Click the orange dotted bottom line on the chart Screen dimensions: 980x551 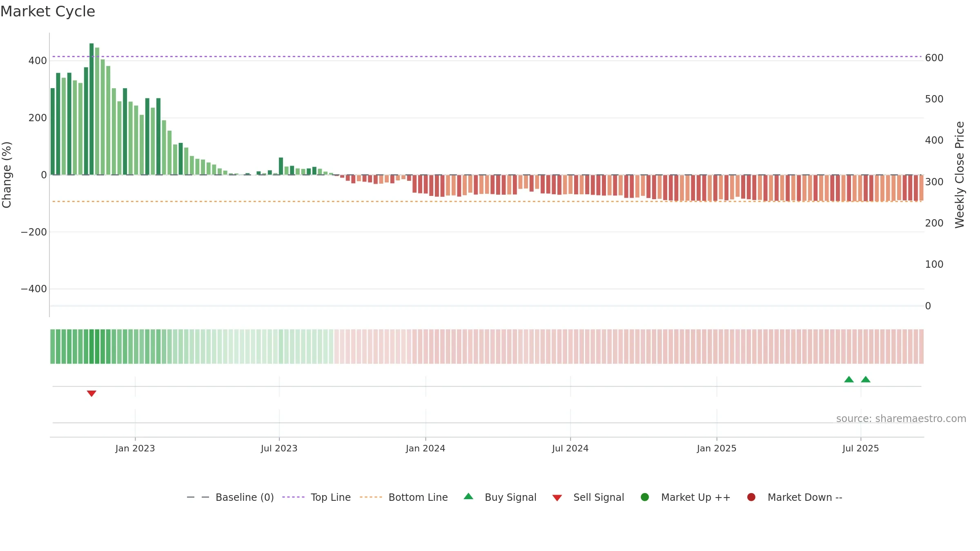487,201
